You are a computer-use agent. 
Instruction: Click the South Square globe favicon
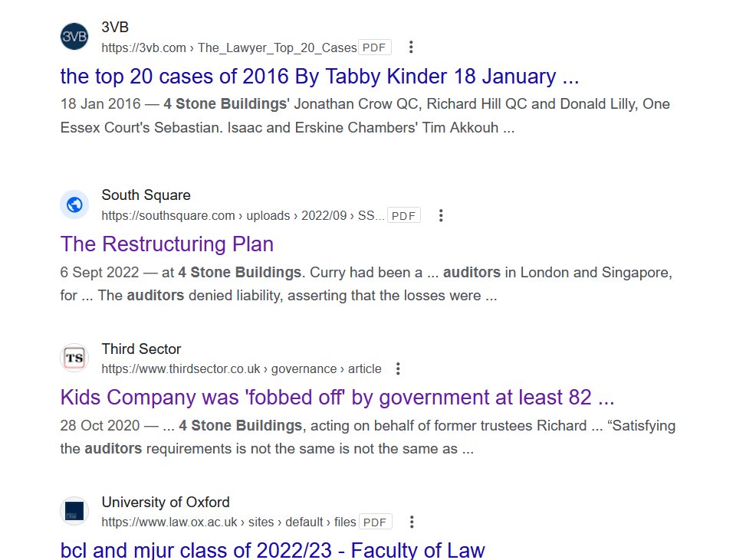74,205
